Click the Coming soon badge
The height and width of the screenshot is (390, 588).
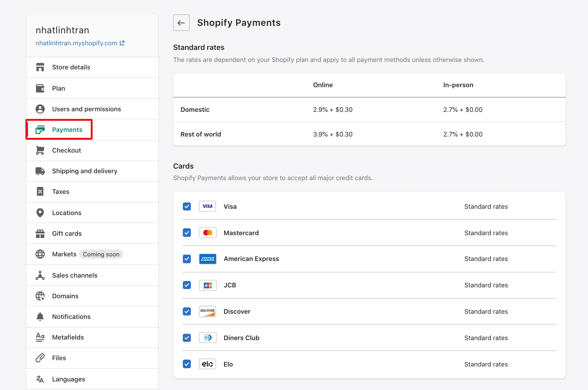click(x=101, y=254)
